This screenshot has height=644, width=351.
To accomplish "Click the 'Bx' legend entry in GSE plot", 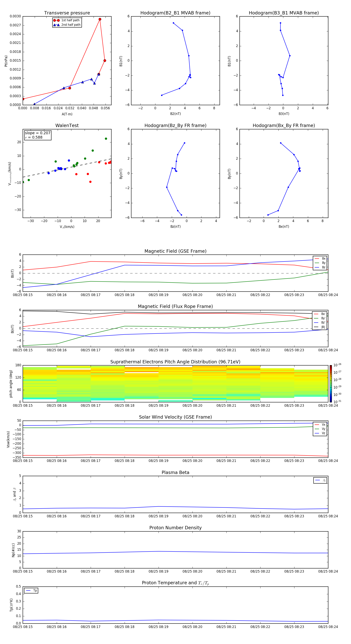I will pyautogui.click(x=320, y=259).
